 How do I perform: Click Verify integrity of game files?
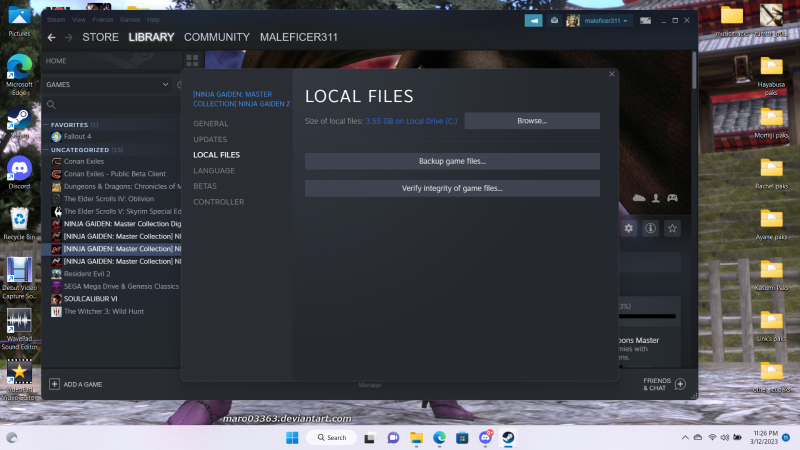[x=452, y=188]
